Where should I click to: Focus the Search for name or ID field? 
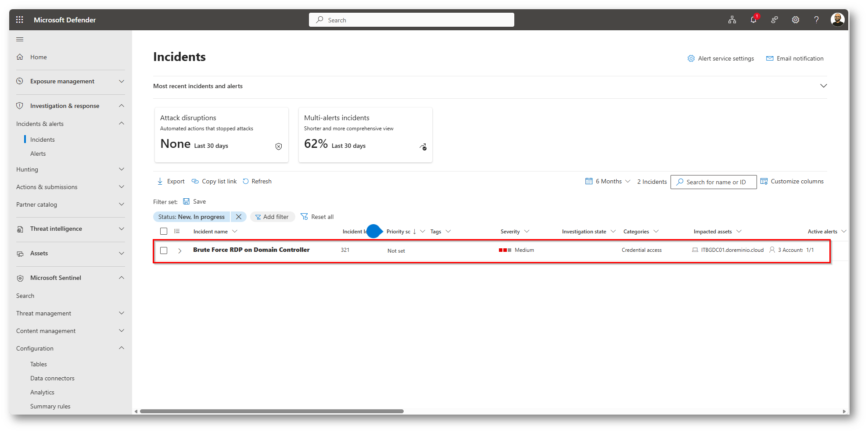pos(714,182)
